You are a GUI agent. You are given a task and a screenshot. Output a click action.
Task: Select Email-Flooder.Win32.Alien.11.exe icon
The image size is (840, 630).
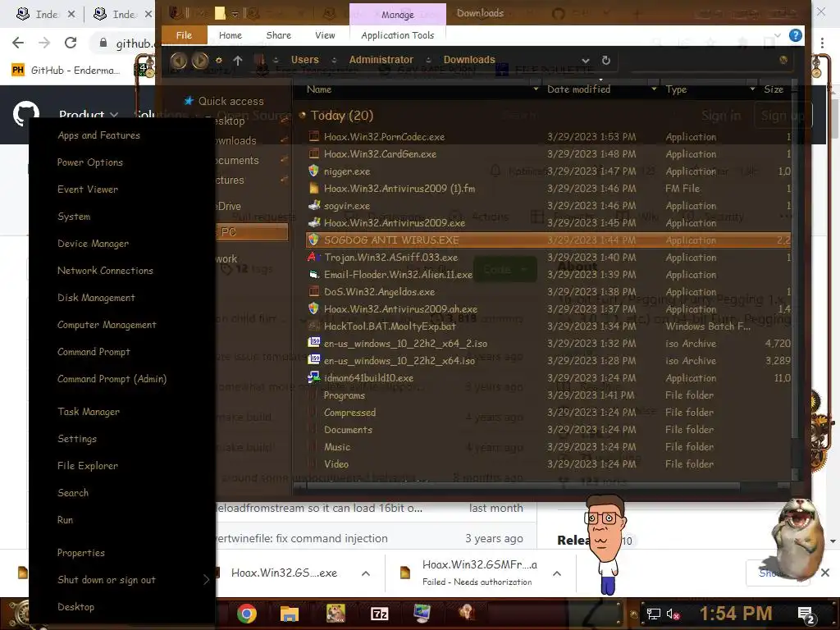coord(314,274)
